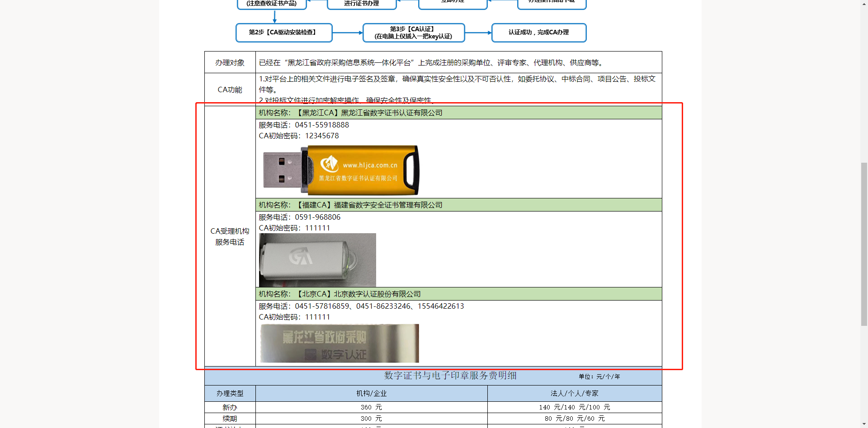Click the 第3步【CA认证】 flowchart box
868x428 pixels.
click(414, 33)
